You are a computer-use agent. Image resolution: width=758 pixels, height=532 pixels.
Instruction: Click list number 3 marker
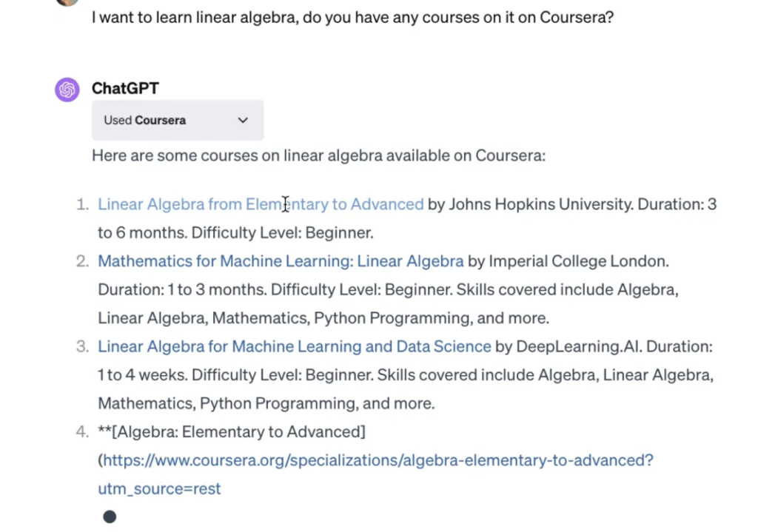[83, 346]
